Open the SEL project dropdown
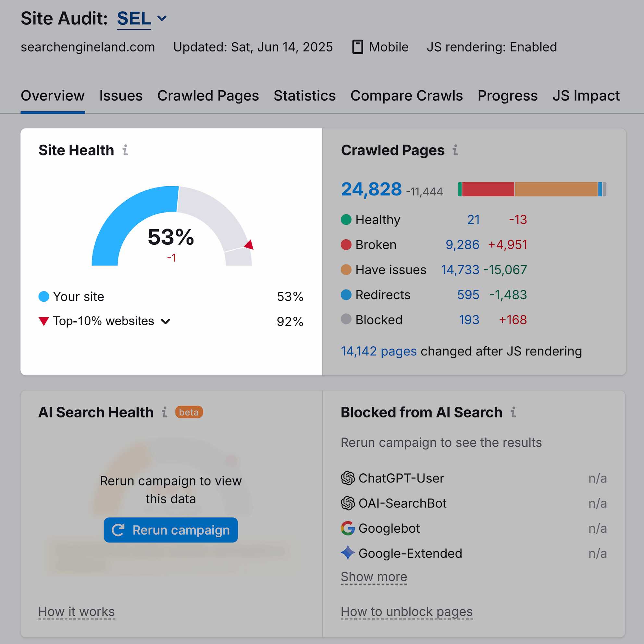The image size is (644, 644). pos(162,18)
